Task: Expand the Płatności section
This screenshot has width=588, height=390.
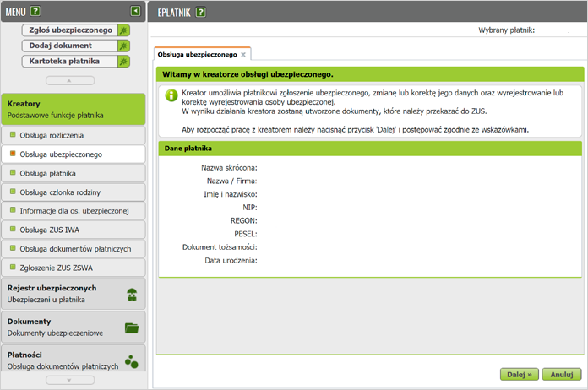Action: 73,359
